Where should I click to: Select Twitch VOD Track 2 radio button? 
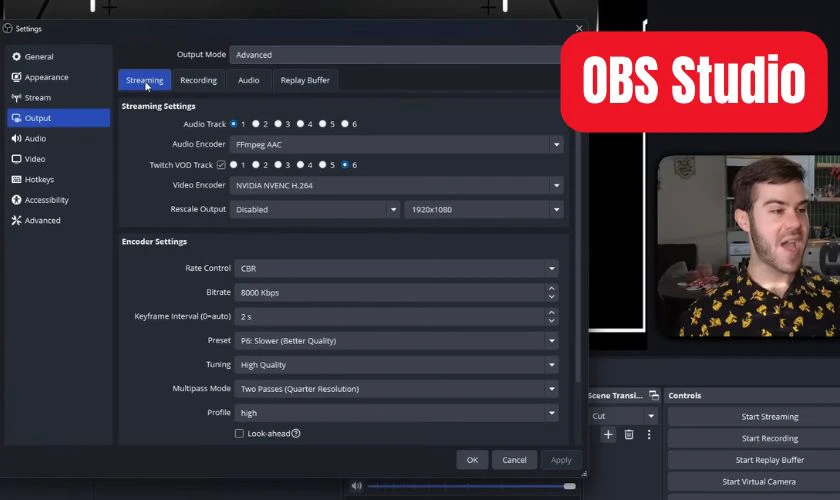pos(256,165)
